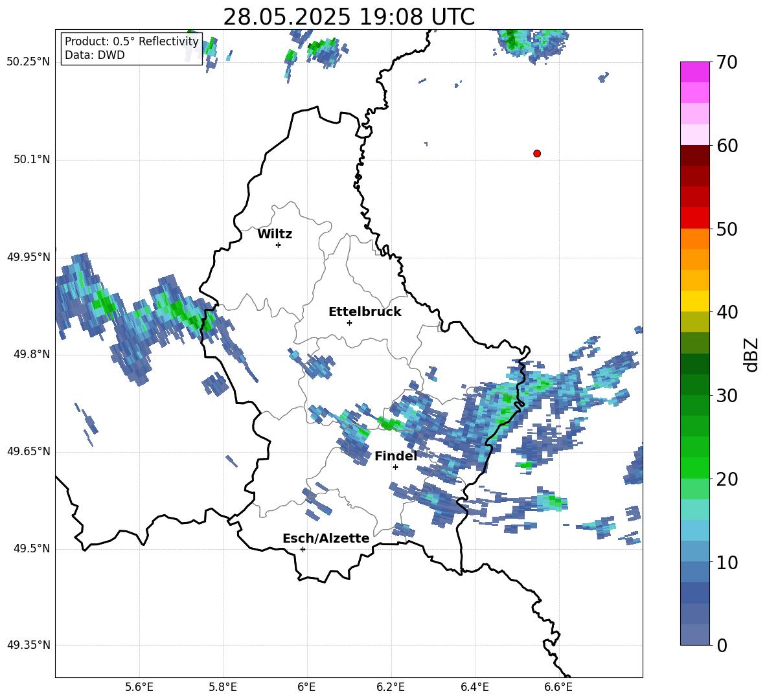Click the 5.8°E longitude label
The height and width of the screenshot is (700, 767).
click(x=223, y=687)
